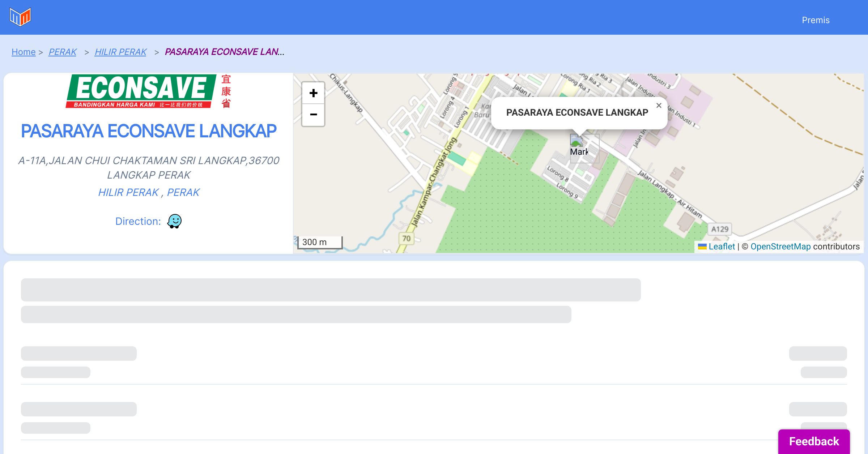Click the site logo in header

click(x=20, y=17)
